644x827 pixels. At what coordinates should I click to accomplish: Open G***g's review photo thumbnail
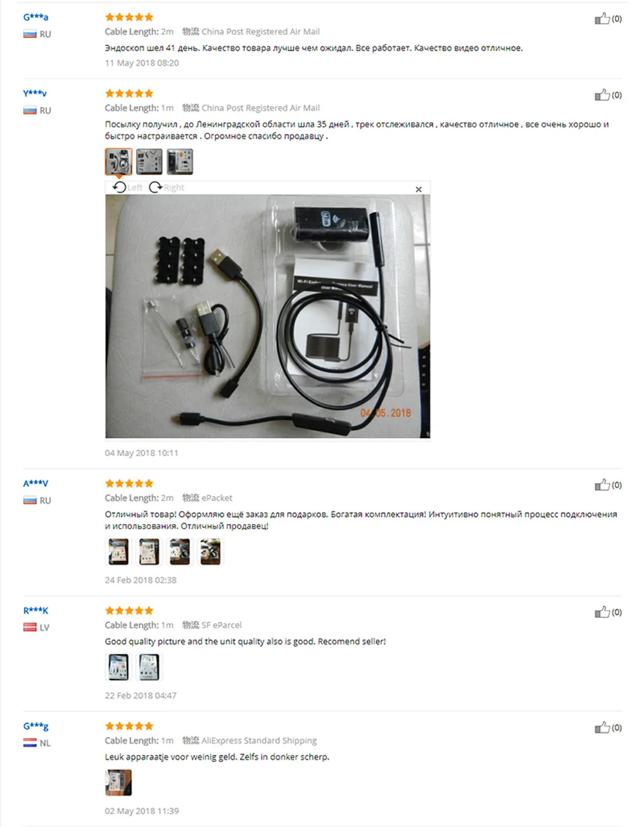[x=118, y=783]
